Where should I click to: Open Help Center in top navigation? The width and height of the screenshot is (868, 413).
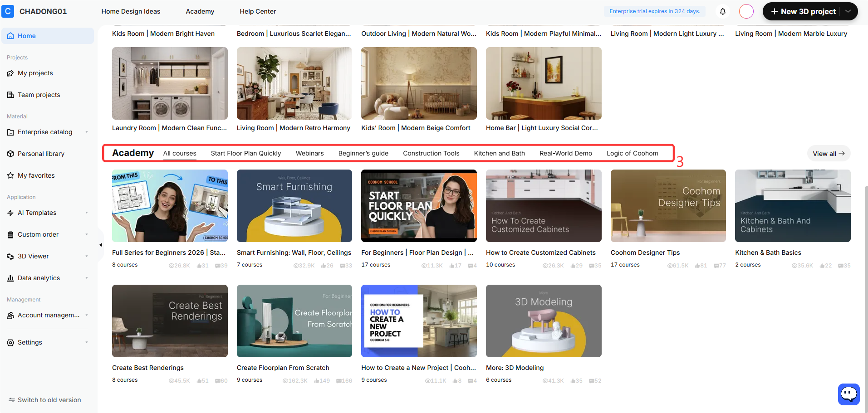pyautogui.click(x=258, y=11)
